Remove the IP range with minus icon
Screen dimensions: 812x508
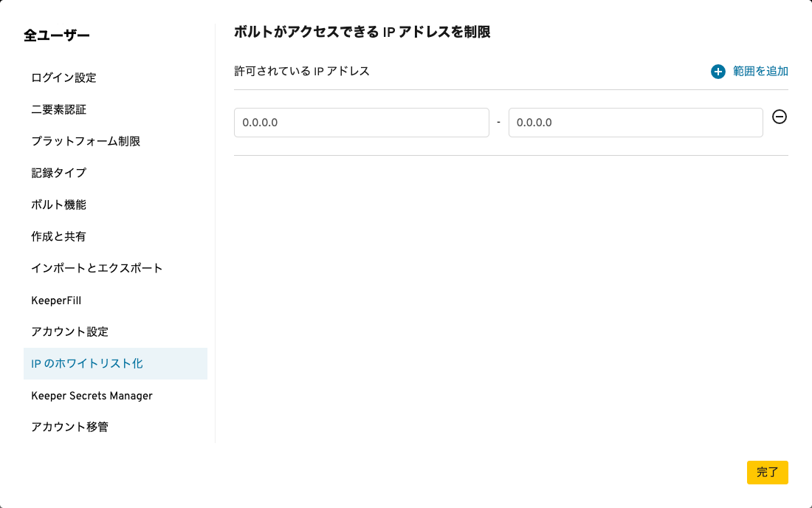coord(780,117)
